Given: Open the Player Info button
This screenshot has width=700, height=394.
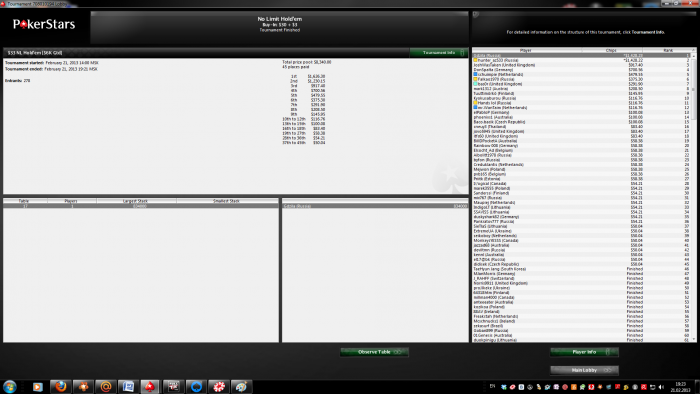Looking at the screenshot, I should pos(584,352).
